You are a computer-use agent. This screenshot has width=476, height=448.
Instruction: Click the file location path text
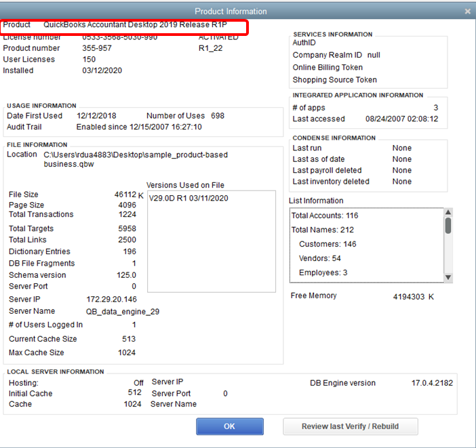pos(136,159)
